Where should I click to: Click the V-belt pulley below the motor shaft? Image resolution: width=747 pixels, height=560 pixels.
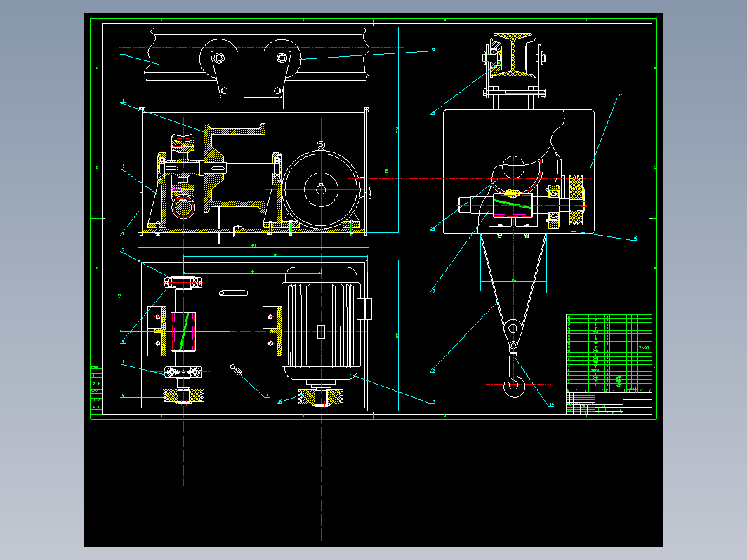[321, 397]
